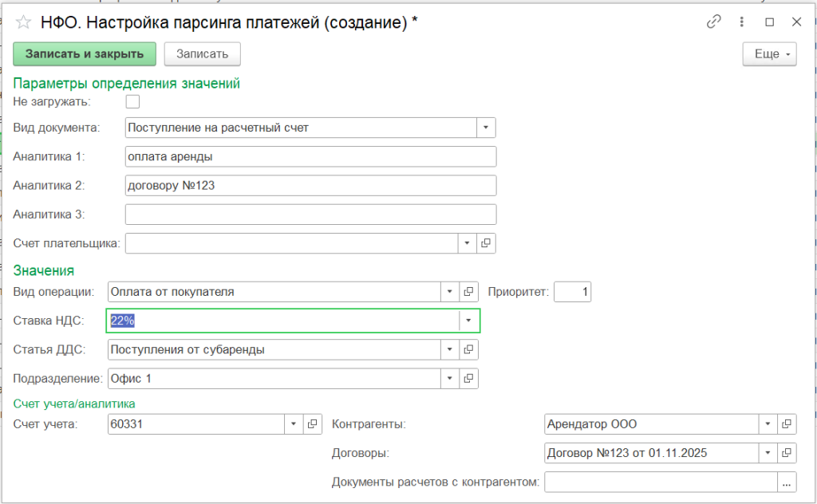Copy link to form via chain icon

[713, 22]
